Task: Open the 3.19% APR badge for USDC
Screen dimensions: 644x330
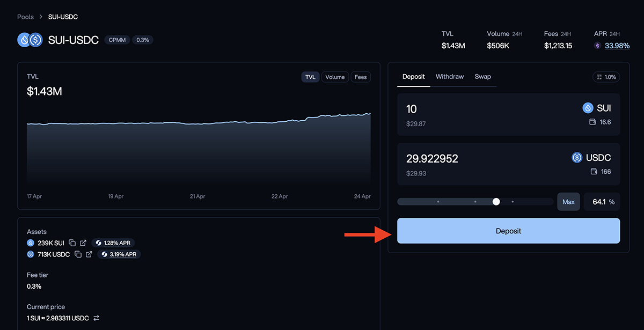Action: pyautogui.click(x=119, y=254)
